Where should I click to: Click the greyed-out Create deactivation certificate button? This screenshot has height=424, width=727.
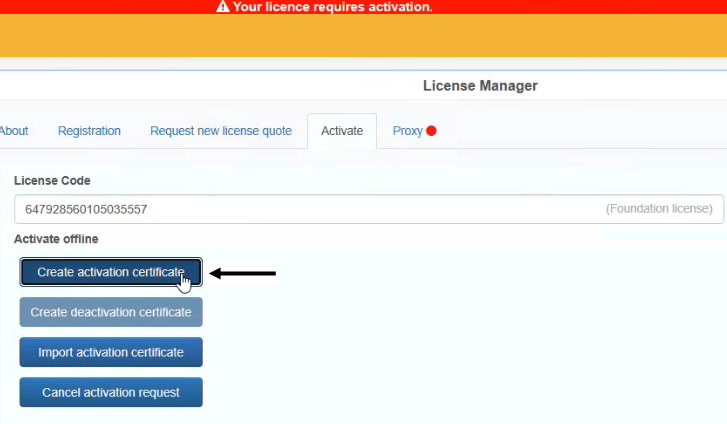click(x=111, y=312)
